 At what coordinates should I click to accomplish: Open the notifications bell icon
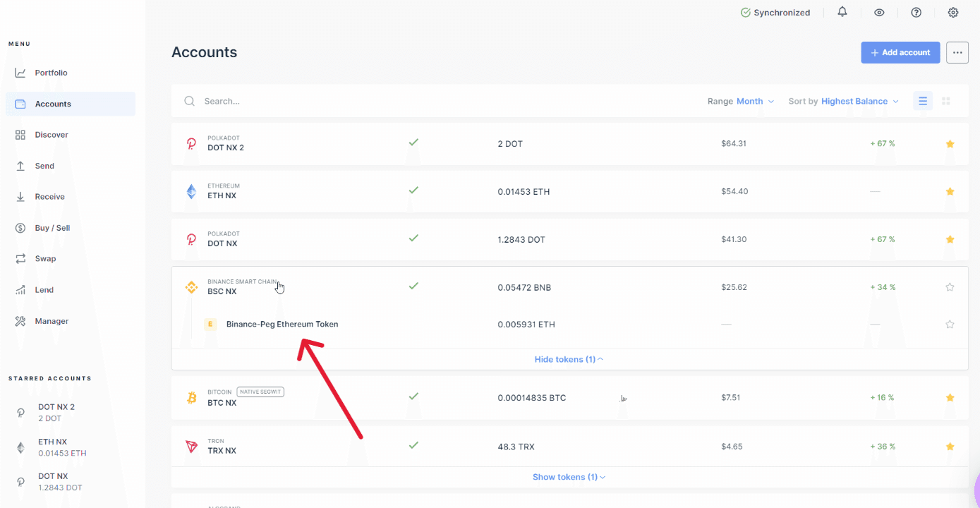pyautogui.click(x=842, y=12)
